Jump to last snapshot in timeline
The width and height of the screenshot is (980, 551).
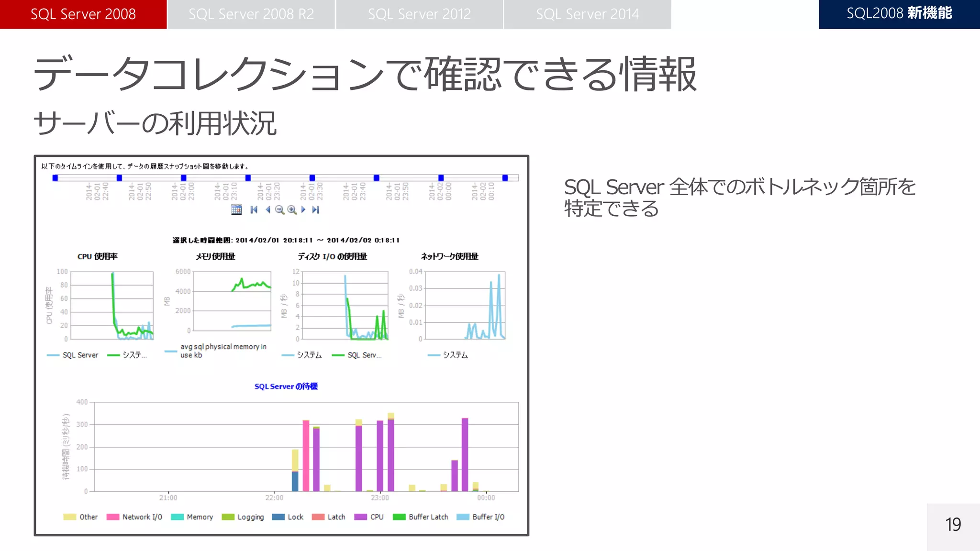(315, 209)
